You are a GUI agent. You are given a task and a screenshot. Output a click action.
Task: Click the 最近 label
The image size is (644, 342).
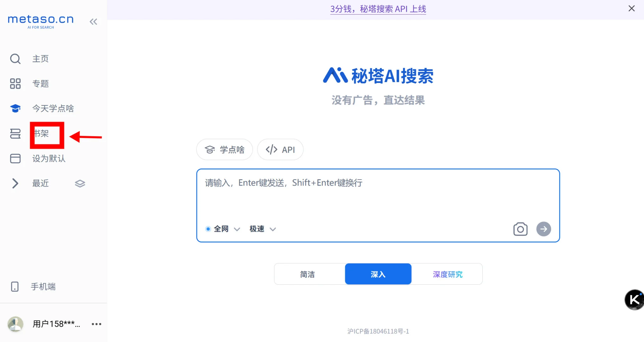41,183
